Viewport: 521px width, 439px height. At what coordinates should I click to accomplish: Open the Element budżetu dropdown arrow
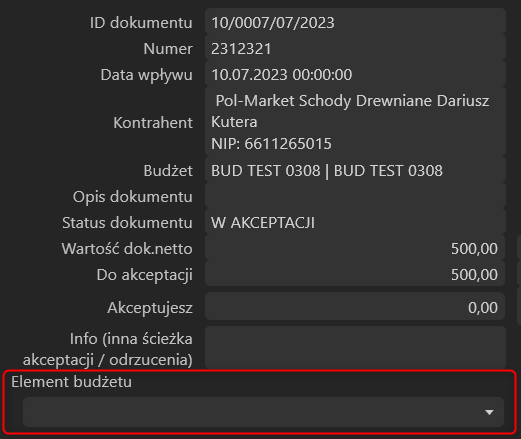pyautogui.click(x=489, y=412)
